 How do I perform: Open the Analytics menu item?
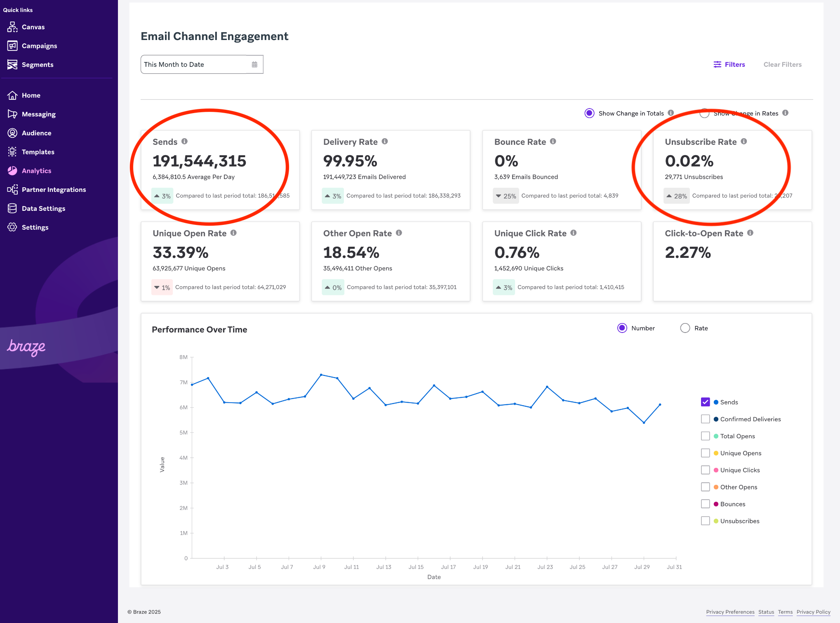coord(36,171)
